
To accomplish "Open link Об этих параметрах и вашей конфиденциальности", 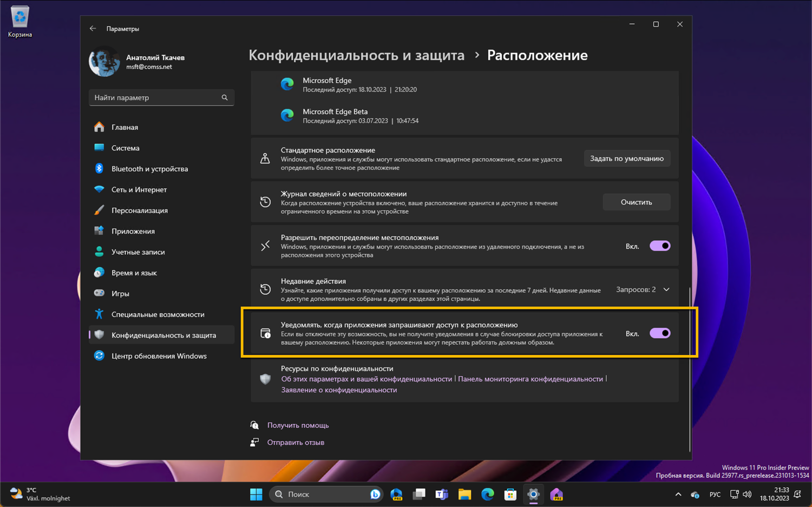I will pyautogui.click(x=366, y=379).
